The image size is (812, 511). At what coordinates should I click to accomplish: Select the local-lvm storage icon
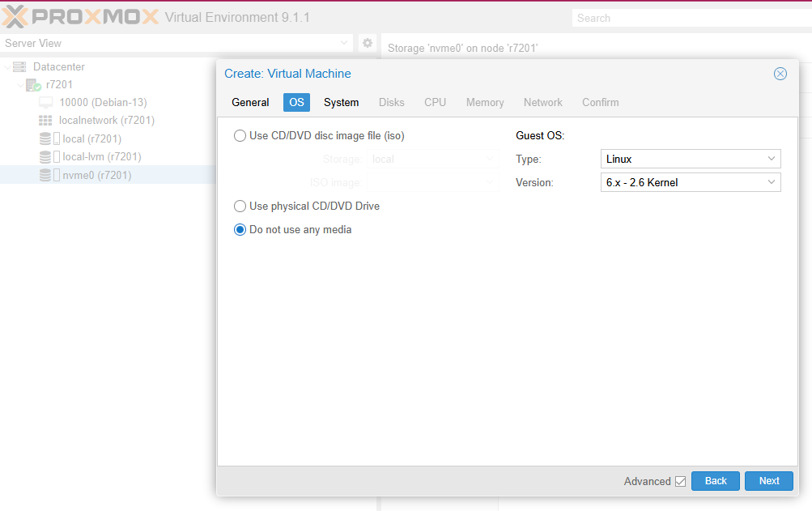pyautogui.click(x=46, y=157)
